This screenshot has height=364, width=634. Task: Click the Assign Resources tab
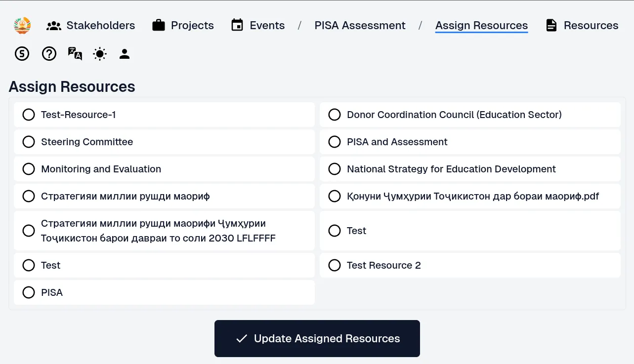481,26
